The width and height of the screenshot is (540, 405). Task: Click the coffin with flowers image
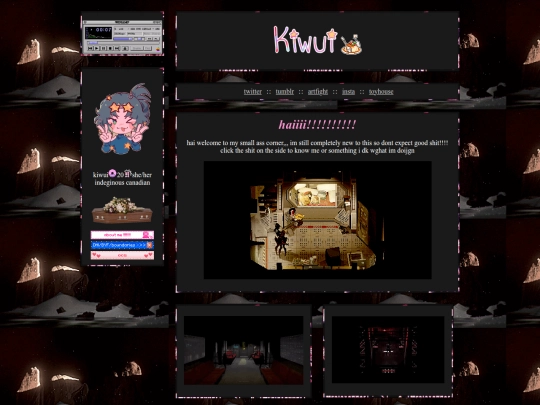click(122, 210)
